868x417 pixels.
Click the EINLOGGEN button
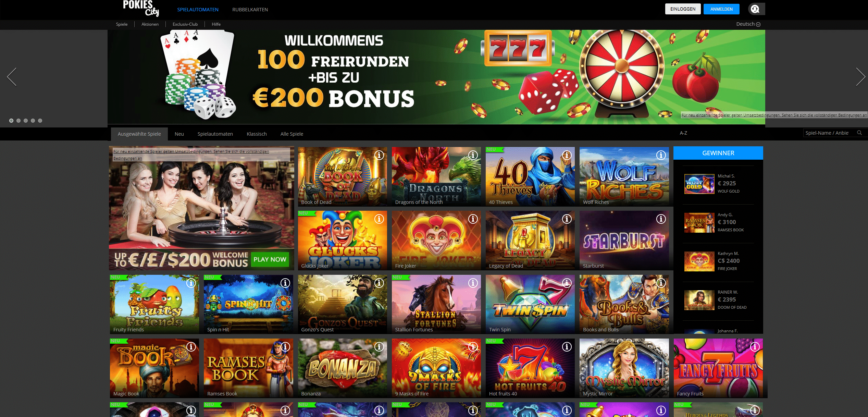click(683, 9)
